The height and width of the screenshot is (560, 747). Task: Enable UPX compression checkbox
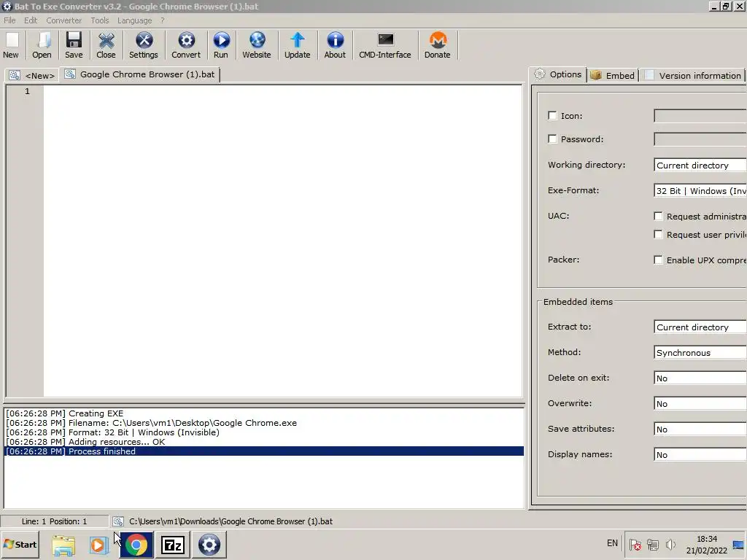coord(659,260)
